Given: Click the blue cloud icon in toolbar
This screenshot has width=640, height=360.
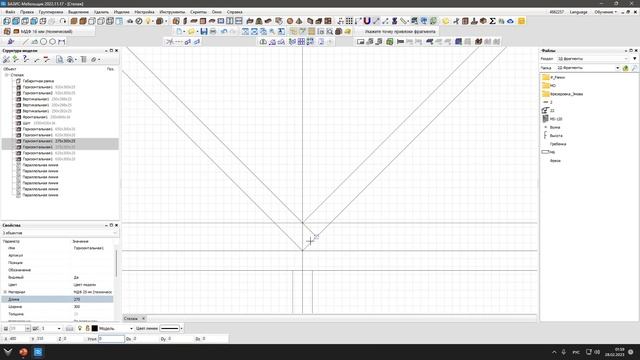Looking at the screenshot, I should [510, 21].
